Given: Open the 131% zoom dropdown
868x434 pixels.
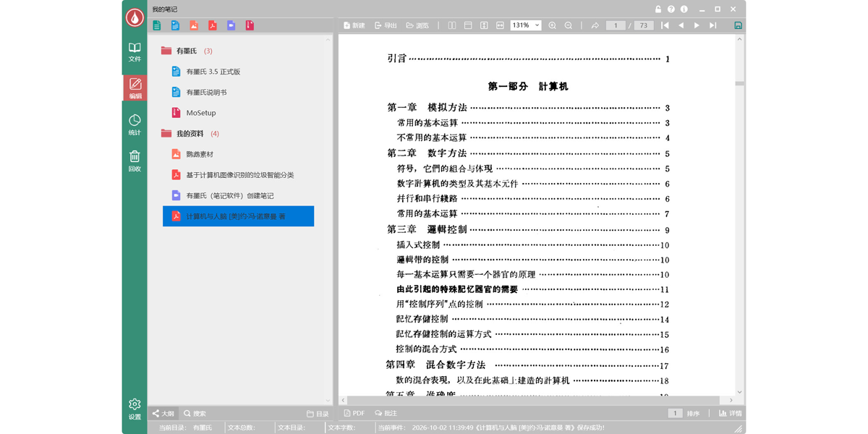Looking at the screenshot, I should pos(526,25).
